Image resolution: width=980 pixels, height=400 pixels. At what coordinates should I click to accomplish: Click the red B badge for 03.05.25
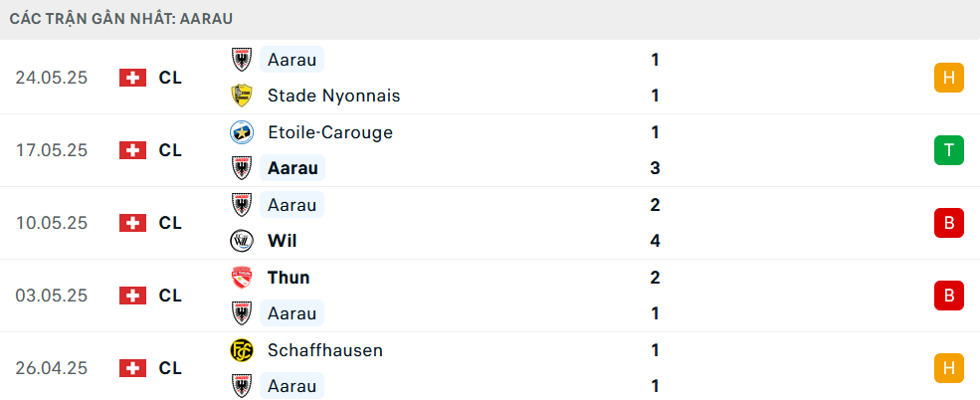tap(949, 296)
